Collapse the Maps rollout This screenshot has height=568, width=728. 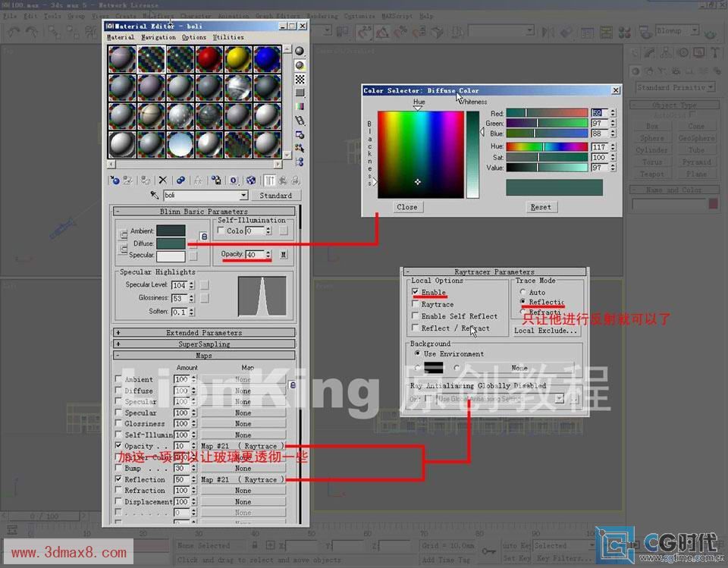[x=204, y=356]
